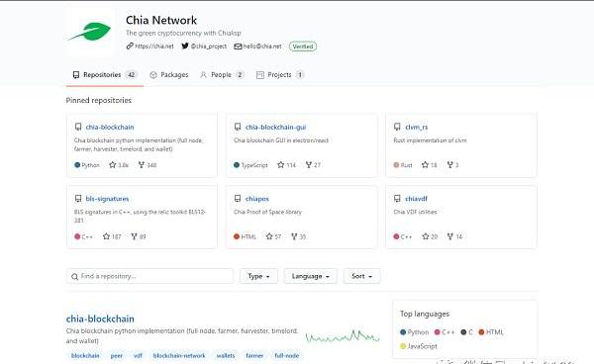Image resolution: width=594 pixels, height=364 pixels.
Task: Click the star icon on the chiavdf card
Action: pyautogui.click(x=426, y=236)
